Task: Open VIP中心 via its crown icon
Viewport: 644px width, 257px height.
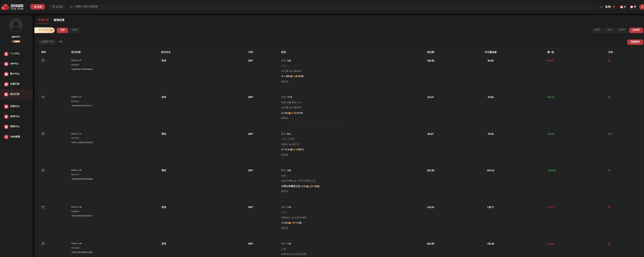Action: click(6, 64)
